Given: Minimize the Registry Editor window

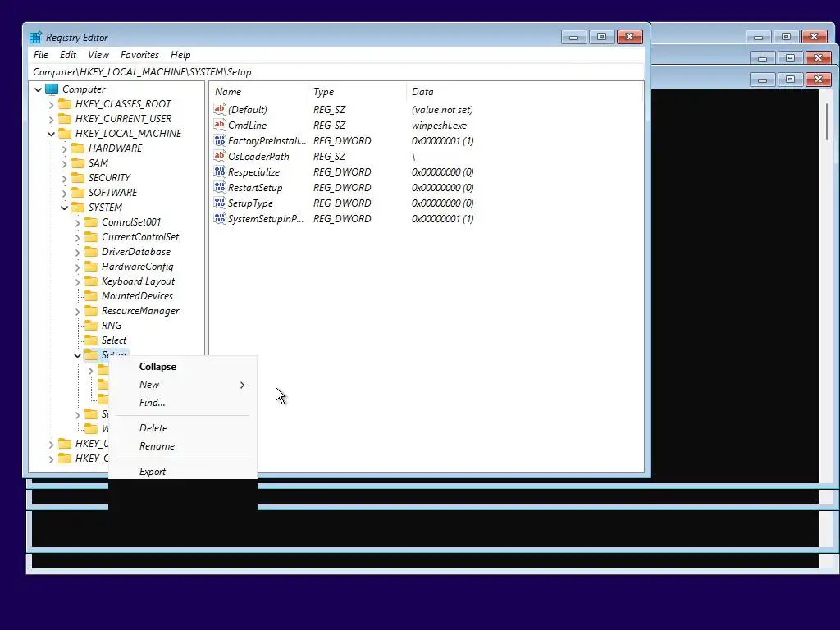Looking at the screenshot, I should tap(573, 37).
